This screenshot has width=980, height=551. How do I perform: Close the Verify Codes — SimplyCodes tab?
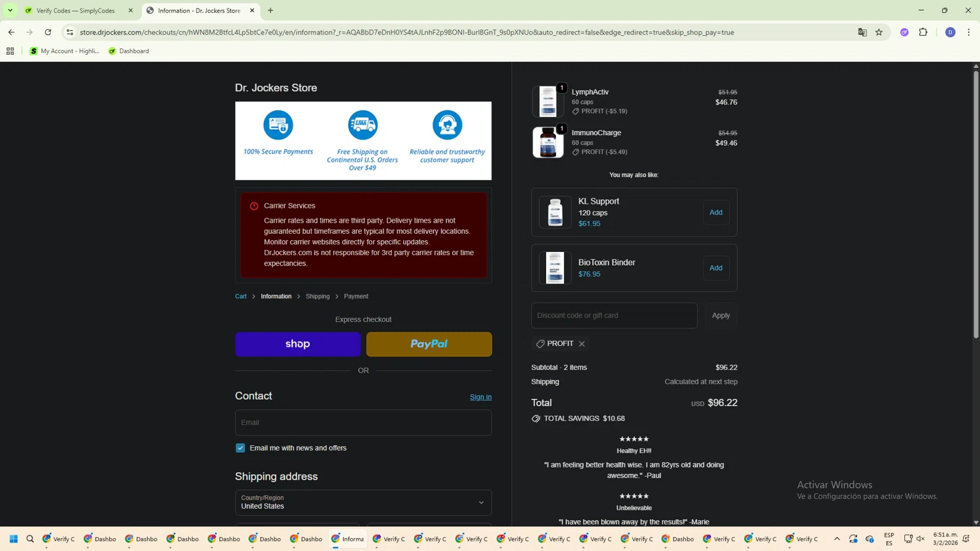click(x=131, y=10)
